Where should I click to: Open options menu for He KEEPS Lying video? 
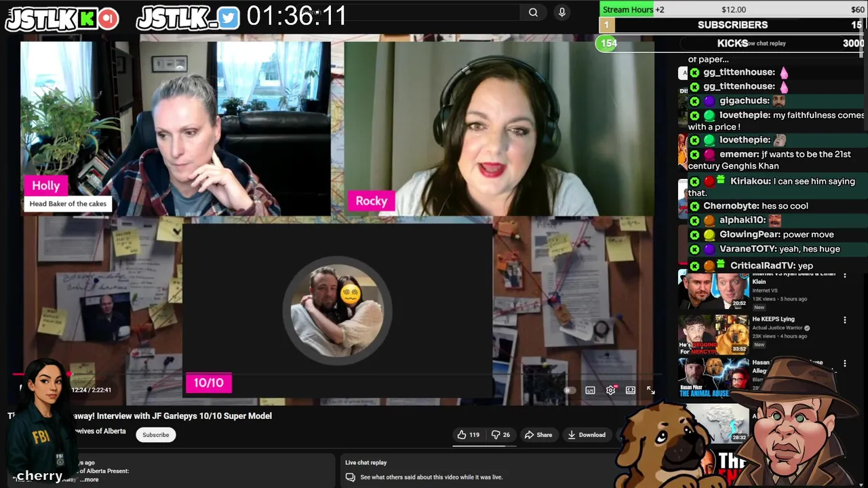click(x=845, y=320)
